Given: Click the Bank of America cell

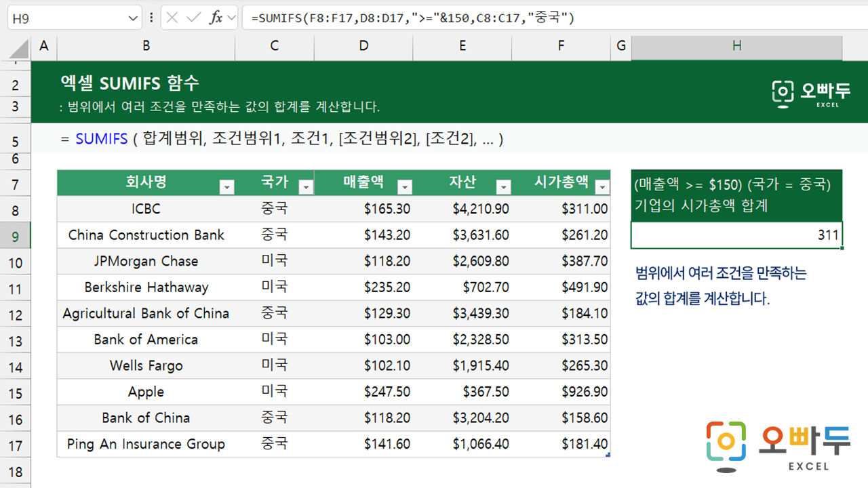Looking at the screenshot, I should click(x=146, y=340).
